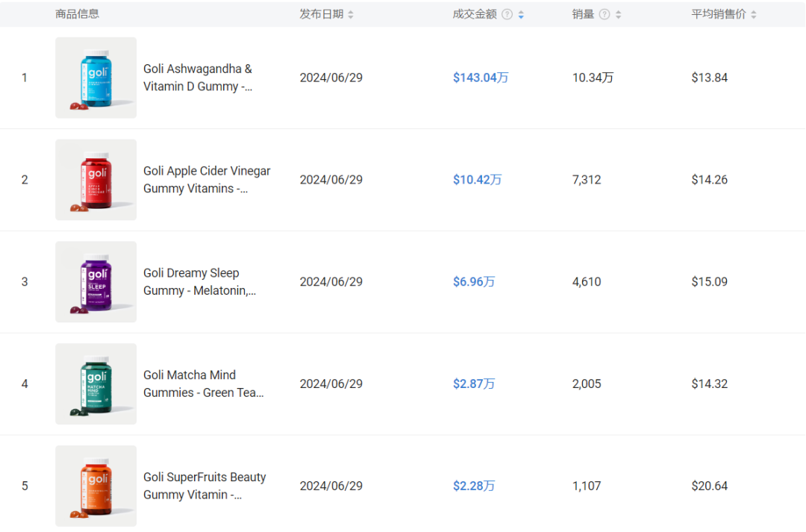806x532 pixels.
Task: Open 销量 help question mark icon
Action: click(x=604, y=14)
